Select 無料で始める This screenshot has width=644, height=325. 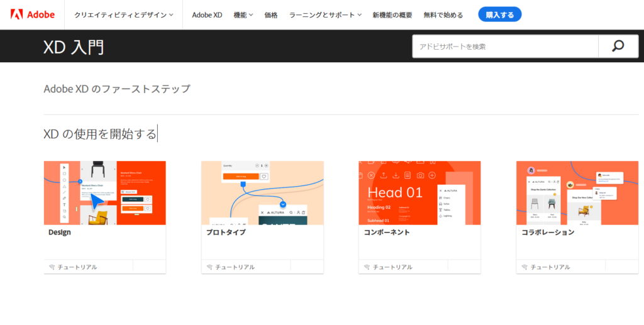(x=443, y=15)
